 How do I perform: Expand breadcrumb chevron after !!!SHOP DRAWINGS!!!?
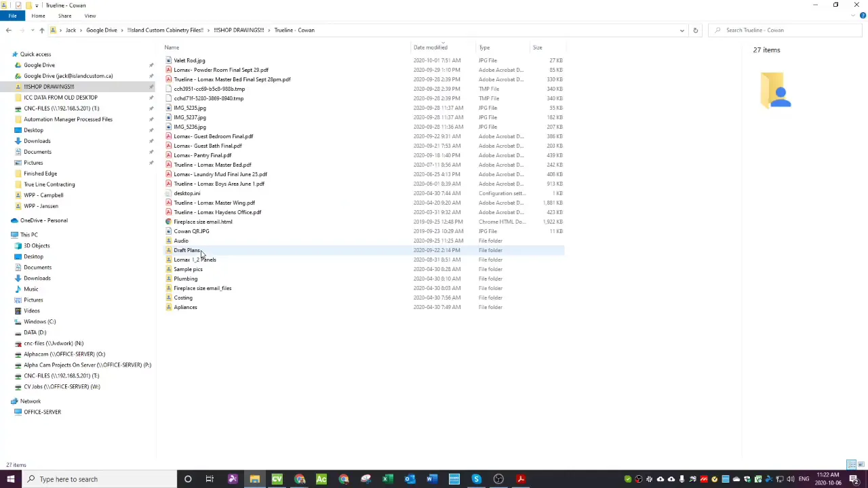point(269,30)
